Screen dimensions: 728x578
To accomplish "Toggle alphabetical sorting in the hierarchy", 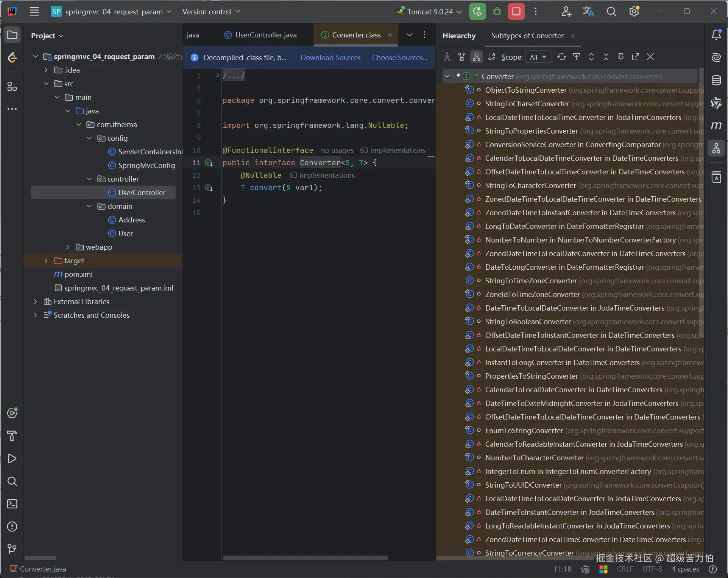I will 491,57.
